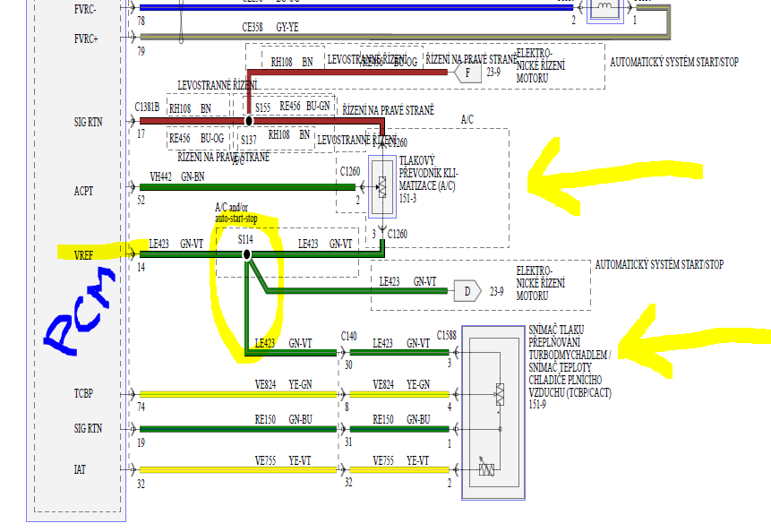
Task: Click the yellow "A/C and/or auto-start-stop" note
Action: [236, 213]
